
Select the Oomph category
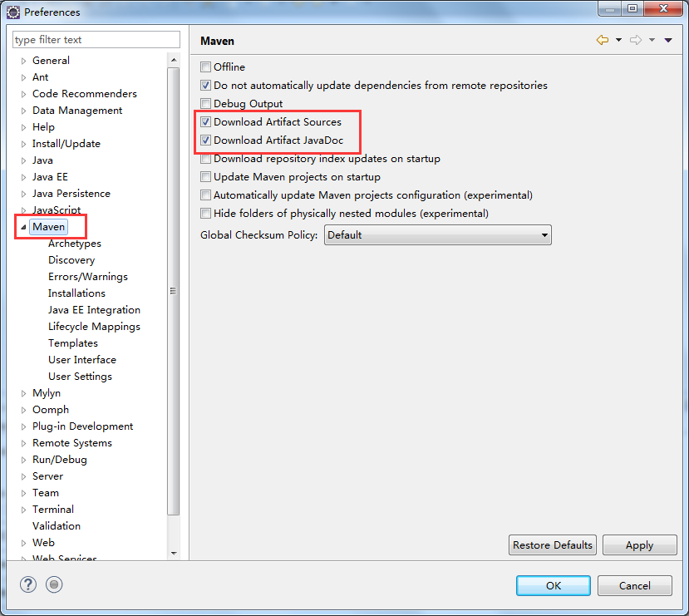[51, 410]
